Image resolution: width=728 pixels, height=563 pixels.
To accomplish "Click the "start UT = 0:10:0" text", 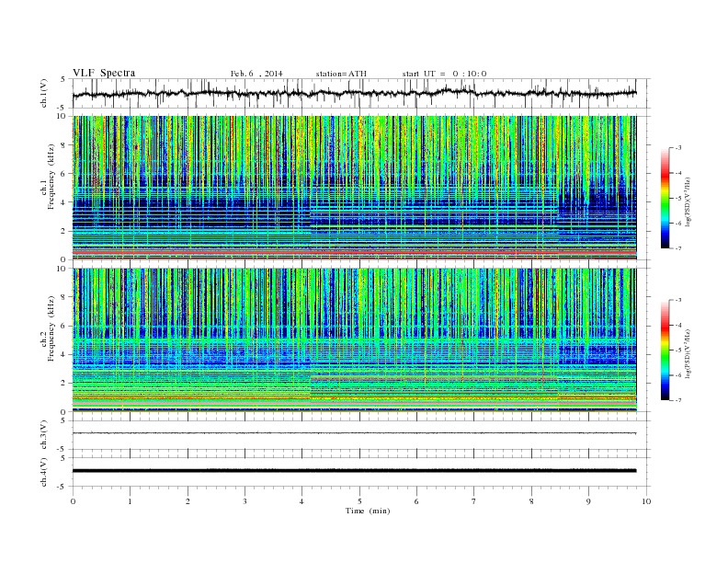I will pos(444,74).
